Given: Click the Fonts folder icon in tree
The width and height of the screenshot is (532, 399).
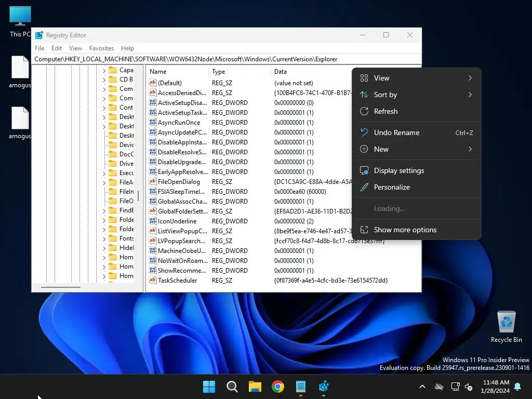Looking at the screenshot, I should 113,238.
